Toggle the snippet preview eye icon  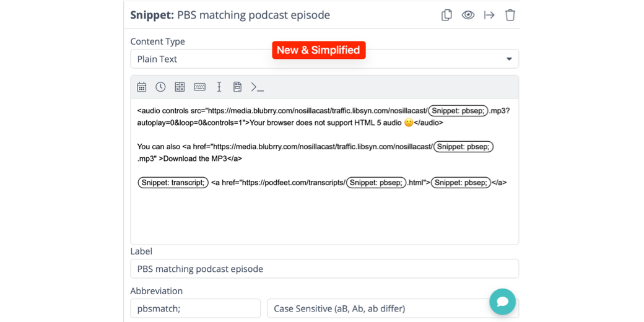point(468,15)
